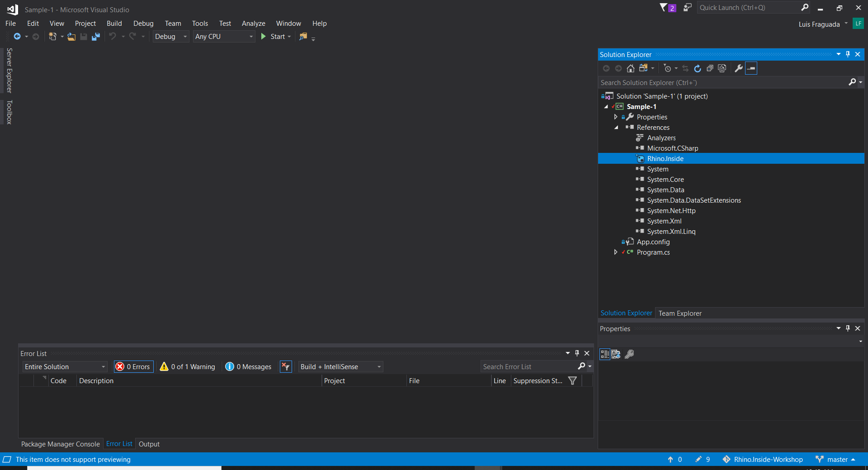Click the New Project toolbar icon
This screenshot has width=868, height=470.
point(52,37)
